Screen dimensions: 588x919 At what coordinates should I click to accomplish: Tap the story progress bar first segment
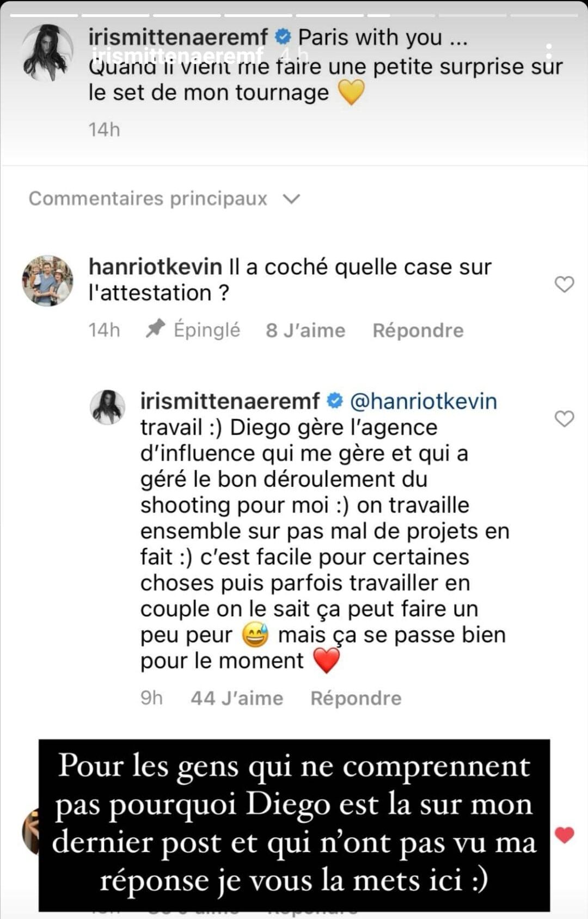[x=44, y=15]
